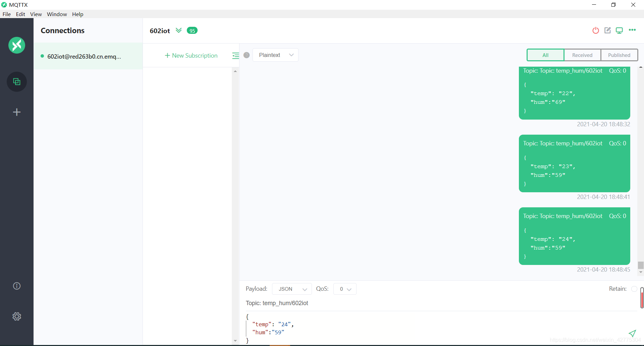Open the Payload JSON dropdown

292,289
